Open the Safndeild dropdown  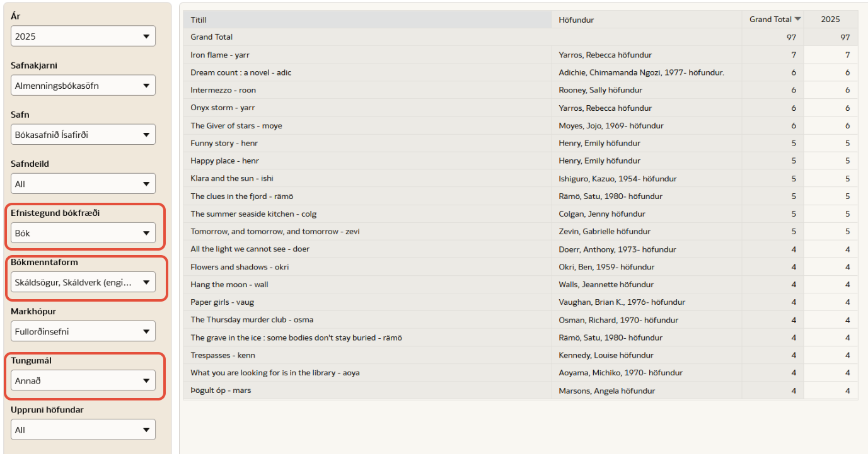pos(83,184)
